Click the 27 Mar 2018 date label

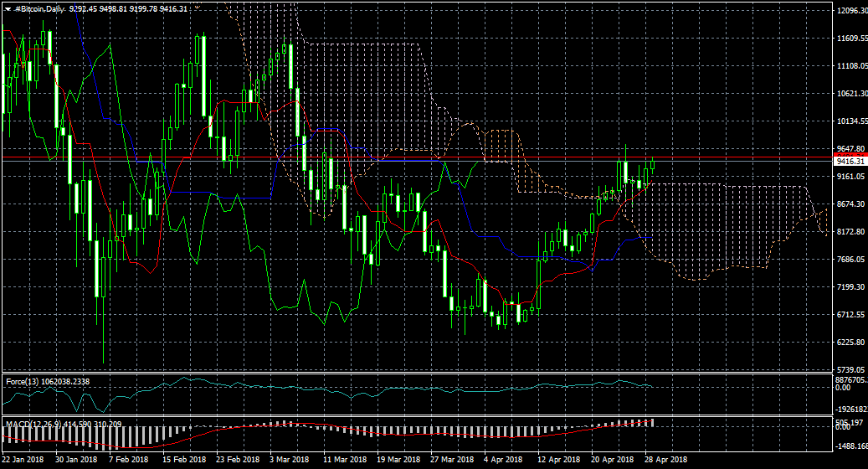pyautogui.click(x=451, y=460)
